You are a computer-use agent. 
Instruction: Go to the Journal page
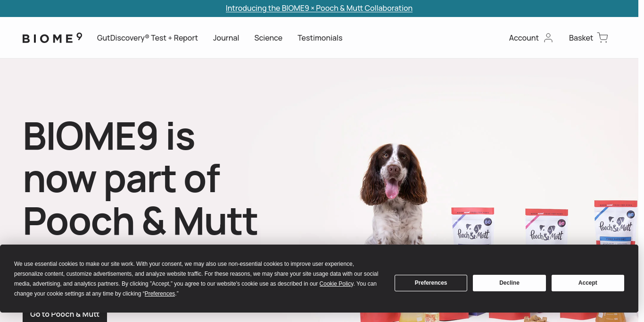[226, 38]
